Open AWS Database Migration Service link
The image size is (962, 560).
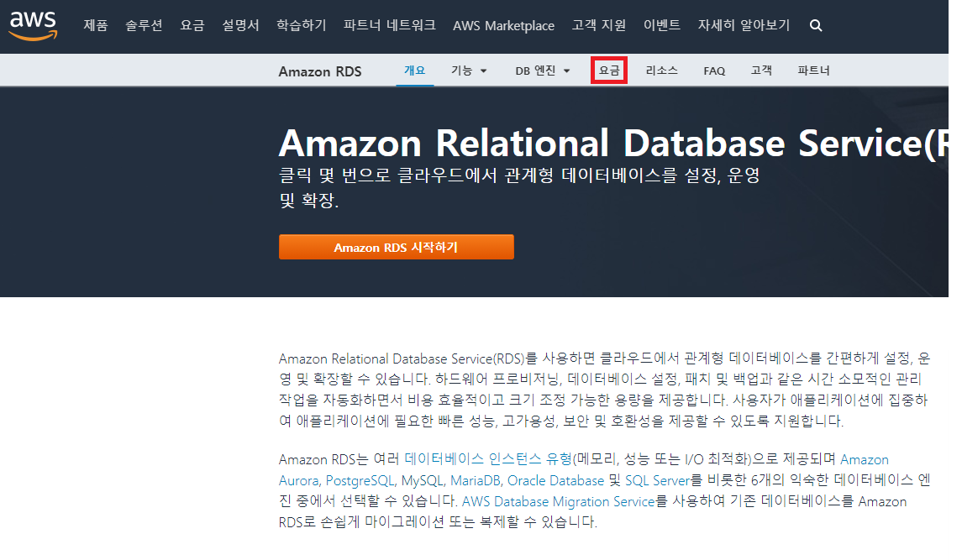click(559, 501)
